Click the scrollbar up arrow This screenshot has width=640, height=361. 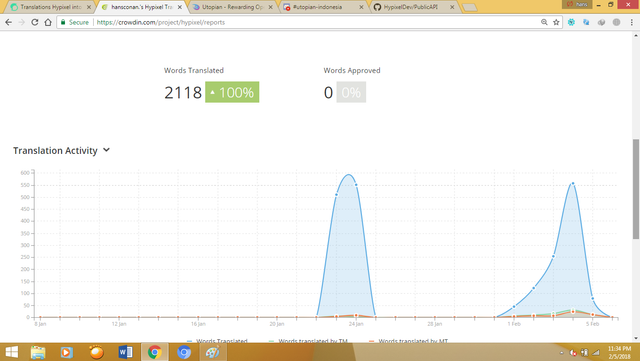click(636, 36)
